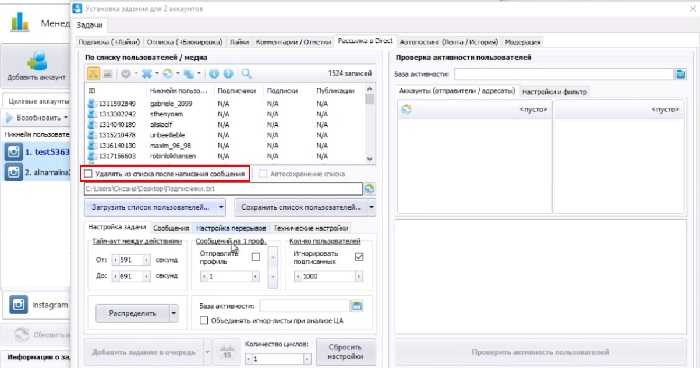Select Instagram icon of account test5363

[x=13, y=152]
